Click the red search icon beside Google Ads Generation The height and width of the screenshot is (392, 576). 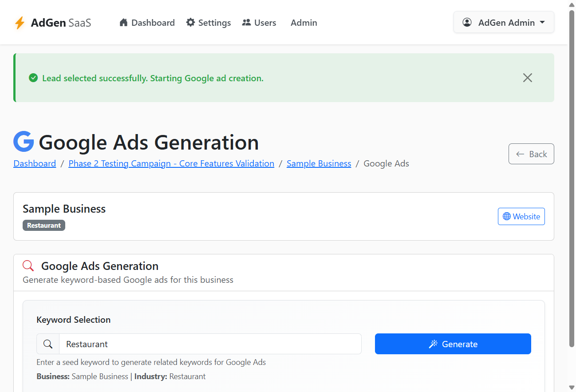pyautogui.click(x=28, y=266)
